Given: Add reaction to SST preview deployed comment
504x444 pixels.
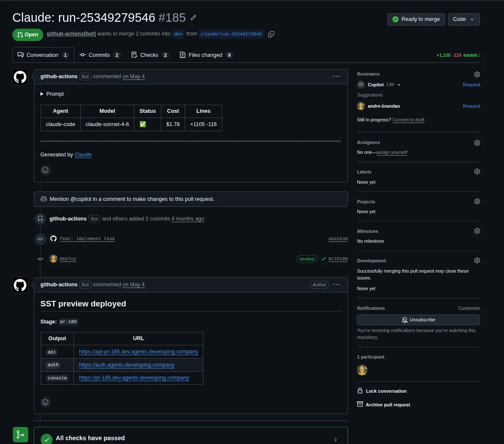Looking at the screenshot, I should (x=45, y=402).
